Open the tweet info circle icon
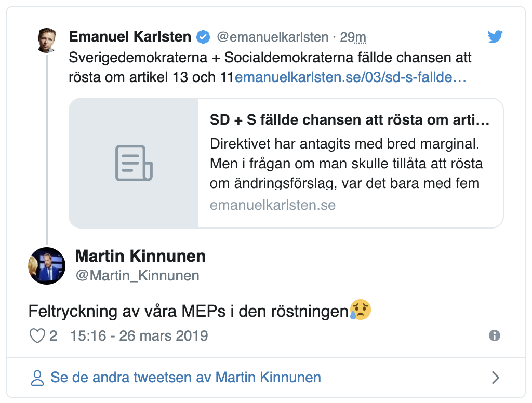532x403 pixels. pyautogui.click(x=495, y=335)
